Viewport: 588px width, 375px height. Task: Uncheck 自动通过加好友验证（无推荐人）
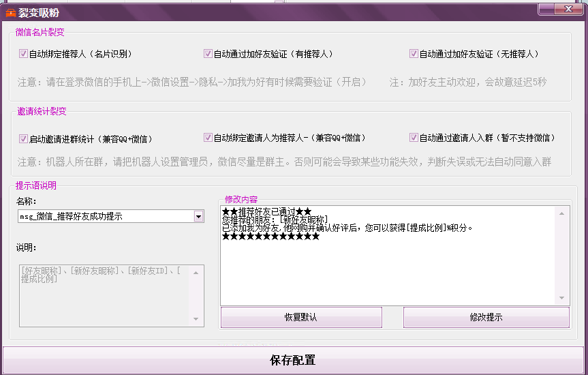(x=414, y=54)
